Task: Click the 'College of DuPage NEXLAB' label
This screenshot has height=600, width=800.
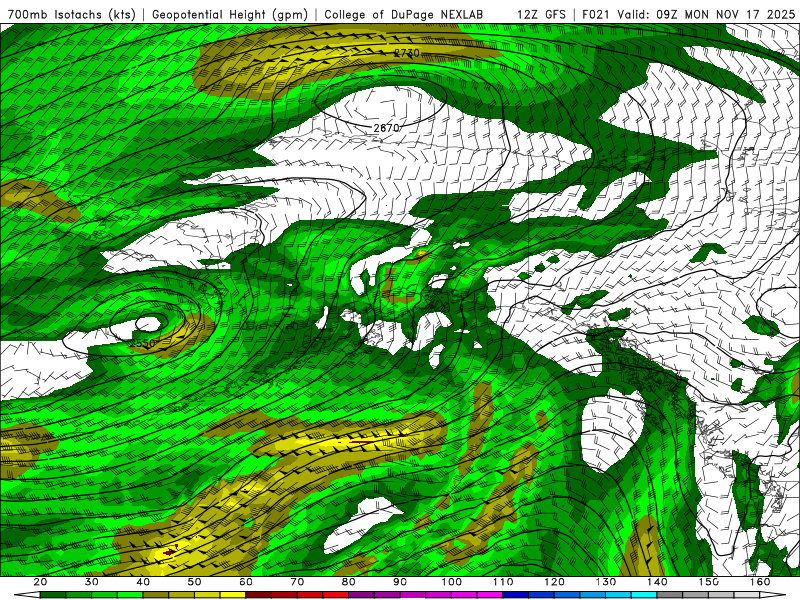Action: click(x=404, y=14)
